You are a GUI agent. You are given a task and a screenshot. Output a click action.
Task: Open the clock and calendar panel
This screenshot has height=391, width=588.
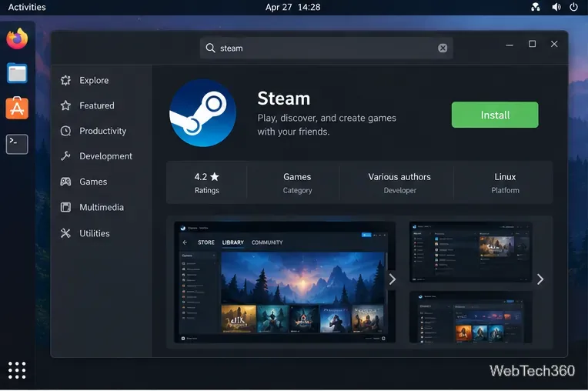click(293, 7)
